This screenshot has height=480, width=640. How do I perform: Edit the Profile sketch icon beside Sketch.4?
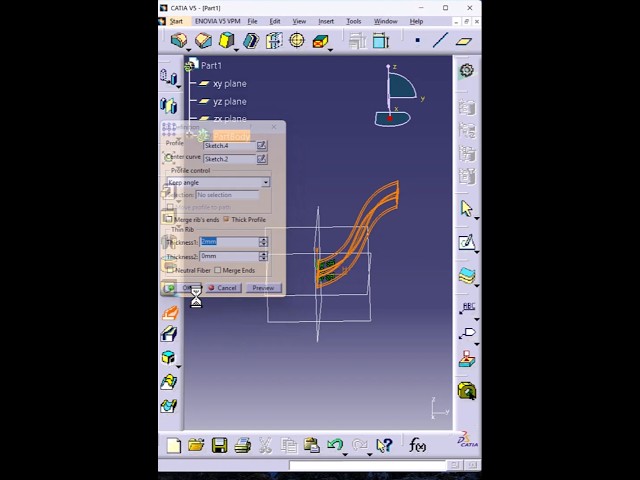pyautogui.click(x=262, y=145)
